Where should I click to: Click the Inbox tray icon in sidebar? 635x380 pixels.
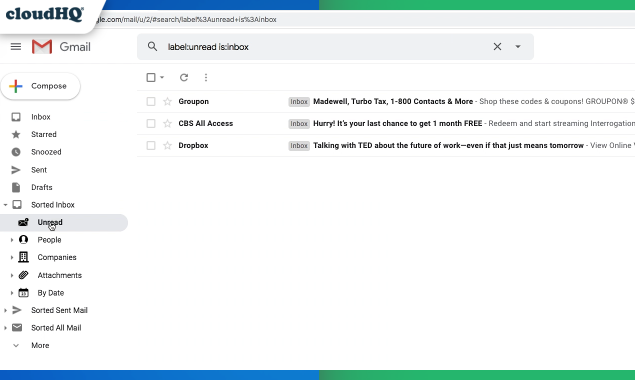(16, 117)
